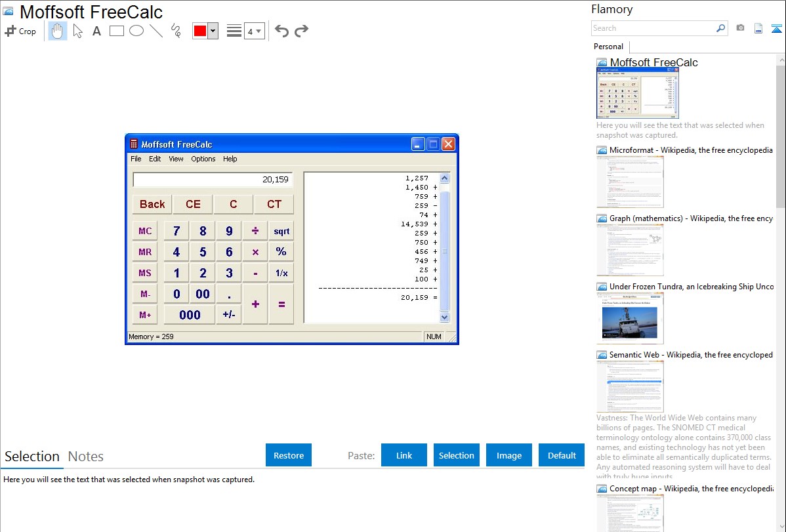
Task: Click the equals key on calculator
Action: coord(281,304)
